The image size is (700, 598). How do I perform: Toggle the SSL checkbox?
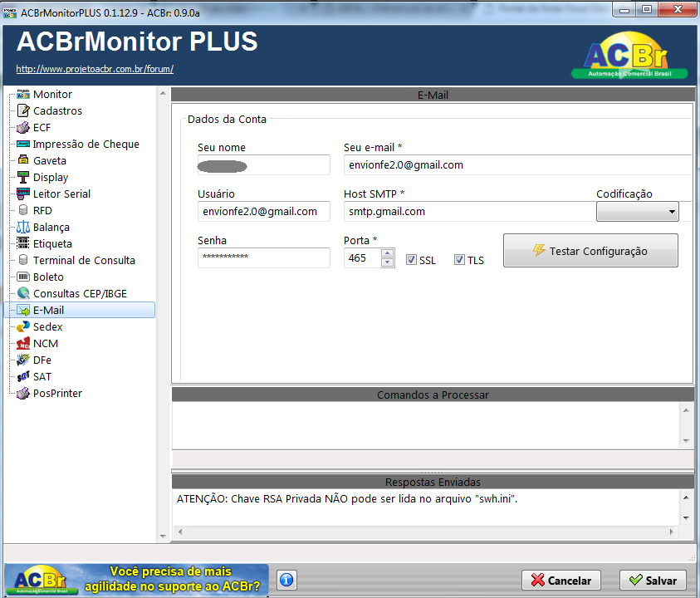tap(411, 259)
